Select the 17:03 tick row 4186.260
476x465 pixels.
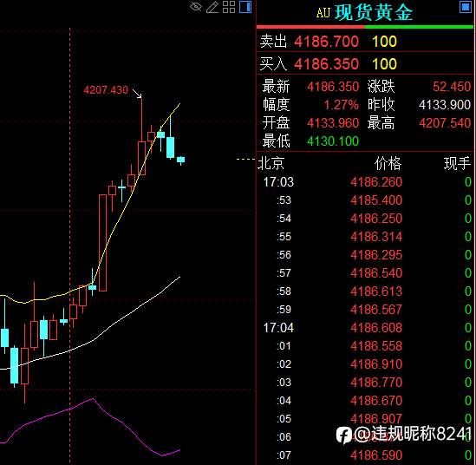[x=366, y=182]
